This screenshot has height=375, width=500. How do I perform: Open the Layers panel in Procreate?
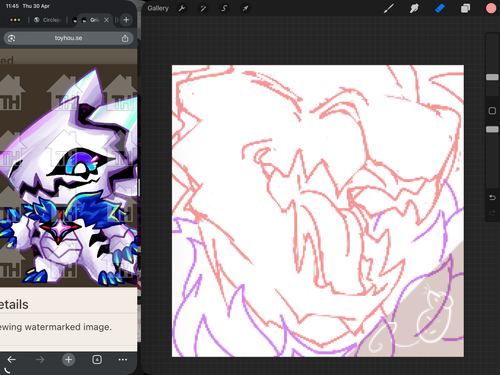tap(465, 8)
